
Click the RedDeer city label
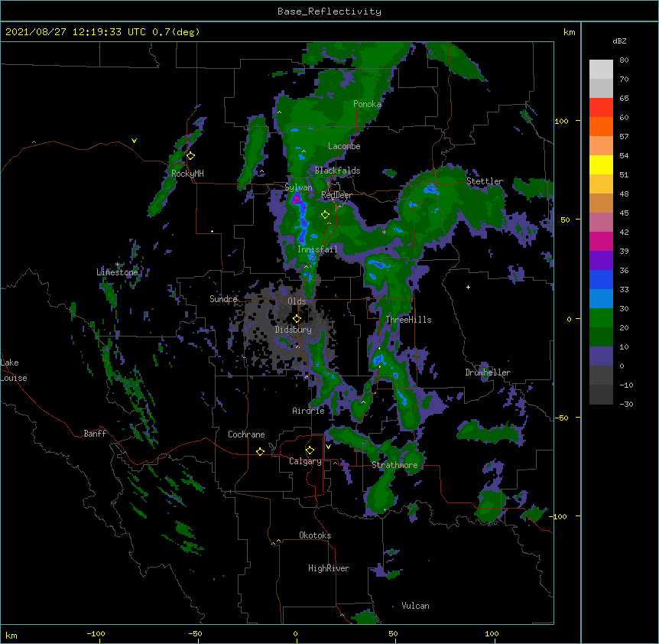coord(336,195)
